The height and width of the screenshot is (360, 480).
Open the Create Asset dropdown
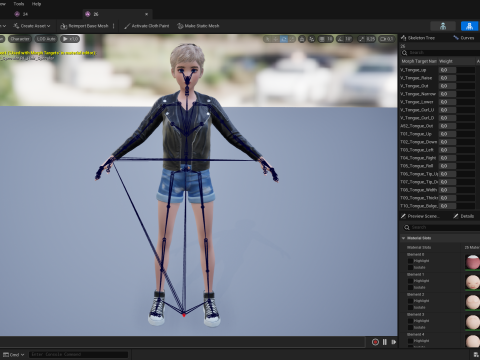pyautogui.click(x=32, y=26)
